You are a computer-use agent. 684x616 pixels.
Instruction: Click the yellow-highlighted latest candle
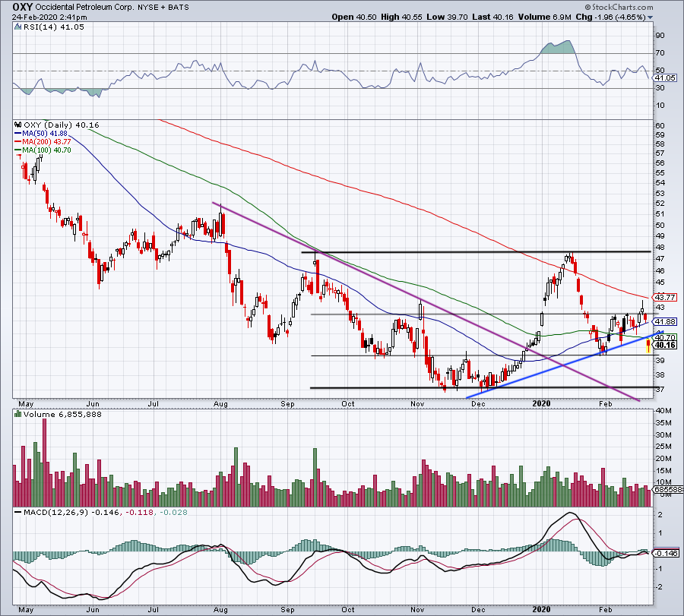coord(648,346)
